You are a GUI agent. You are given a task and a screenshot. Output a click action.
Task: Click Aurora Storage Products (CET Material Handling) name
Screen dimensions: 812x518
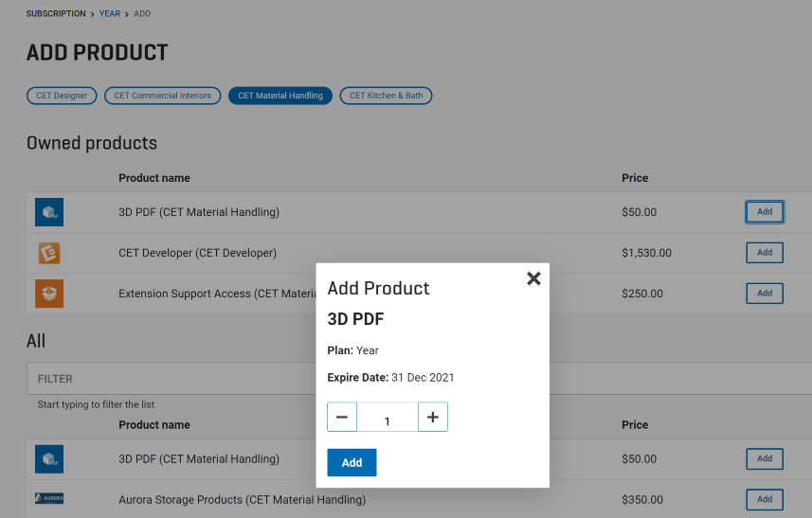tap(242, 500)
